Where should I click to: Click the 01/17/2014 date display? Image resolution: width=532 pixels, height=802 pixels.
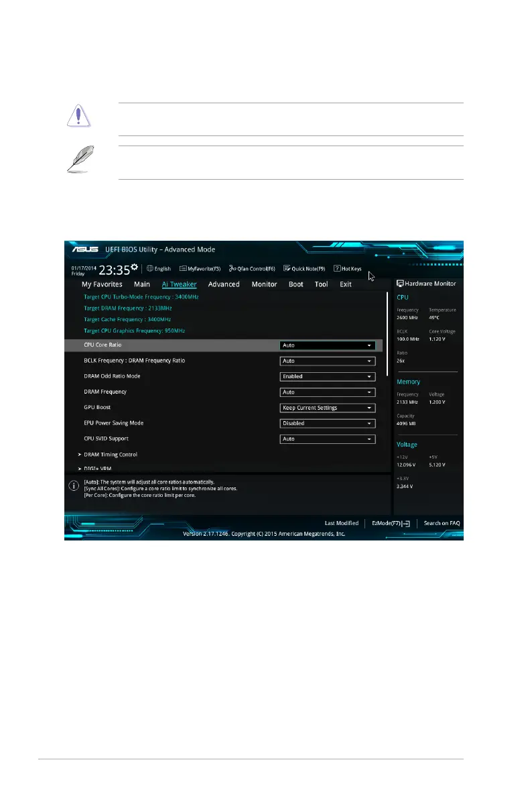[x=84, y=268]
